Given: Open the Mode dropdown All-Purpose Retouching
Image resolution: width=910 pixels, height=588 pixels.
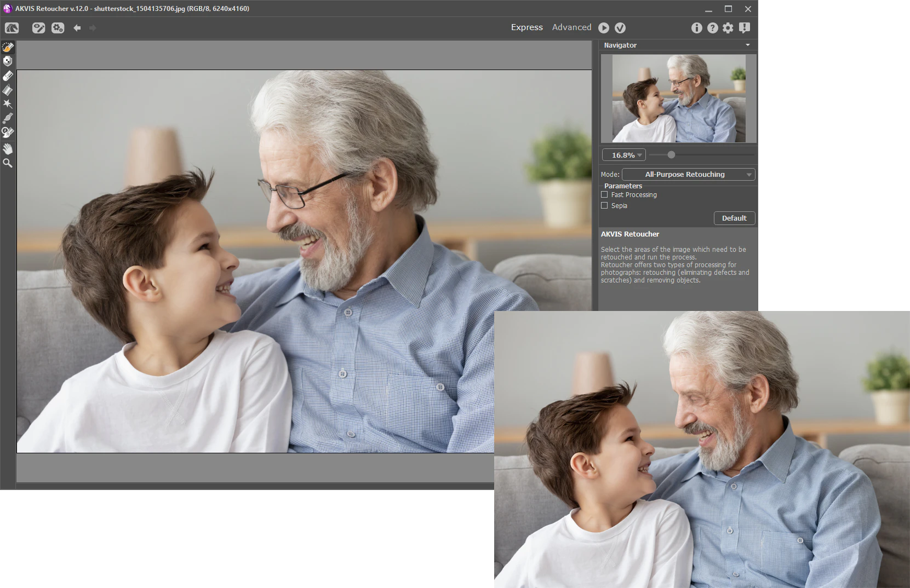Looking at the screenshot, I should coord(688,175).
